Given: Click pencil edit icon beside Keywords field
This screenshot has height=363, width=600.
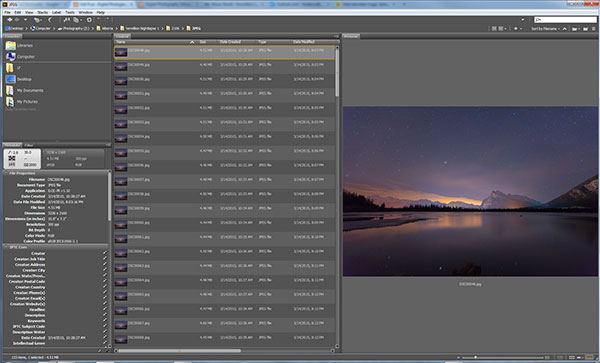Looking at the screenshot, I should pyautogui.click(x=105, y=321).
